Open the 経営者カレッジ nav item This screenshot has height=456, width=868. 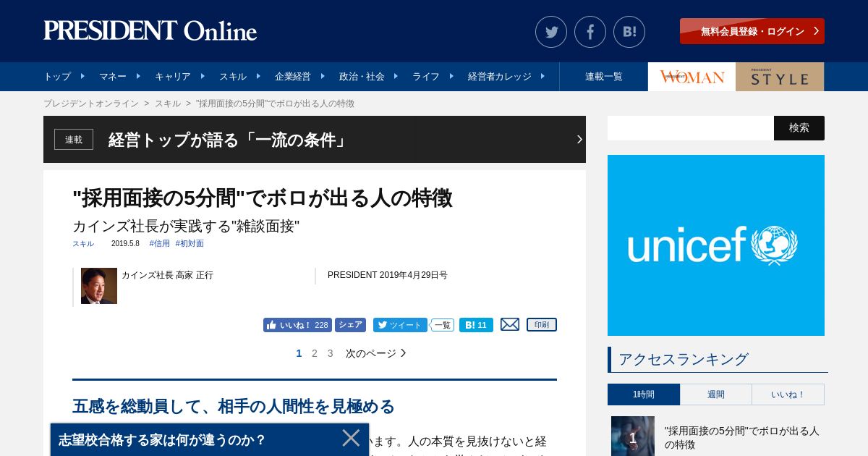500,77
